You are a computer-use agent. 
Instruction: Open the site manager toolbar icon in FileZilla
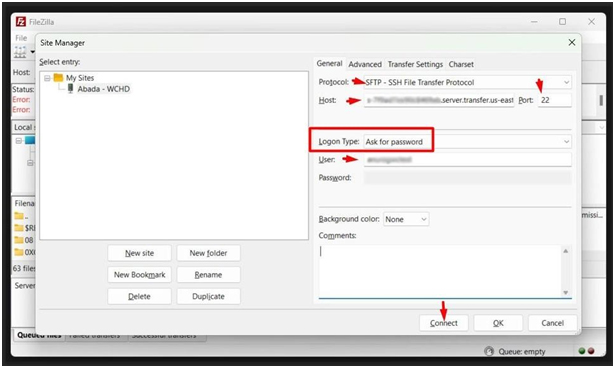[20, 51]
